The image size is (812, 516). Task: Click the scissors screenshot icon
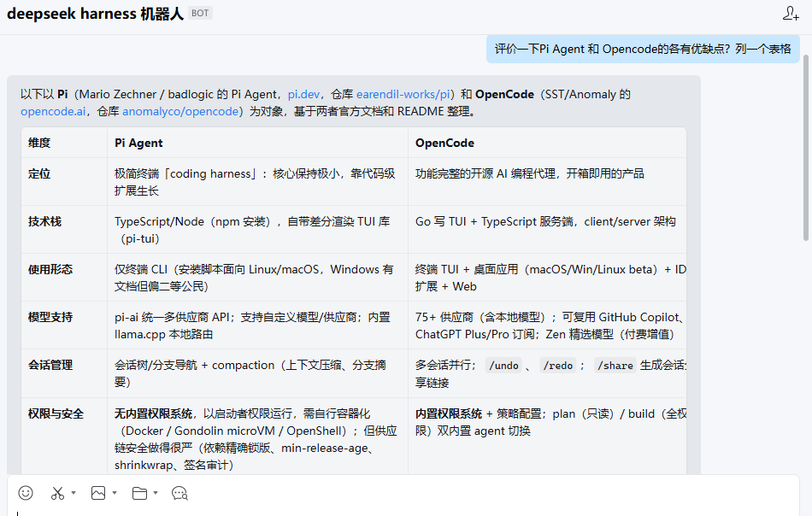[57, 493]
